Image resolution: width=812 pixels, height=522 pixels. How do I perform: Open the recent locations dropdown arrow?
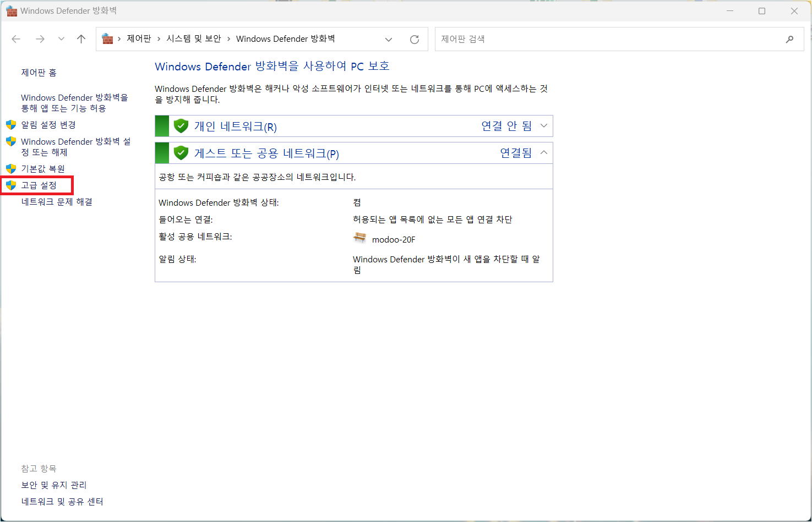(61, 39)
